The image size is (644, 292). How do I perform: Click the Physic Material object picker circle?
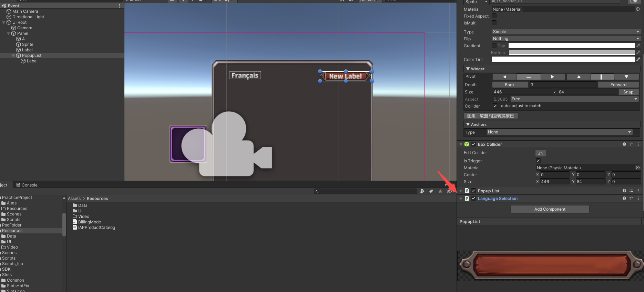[638, 168]
